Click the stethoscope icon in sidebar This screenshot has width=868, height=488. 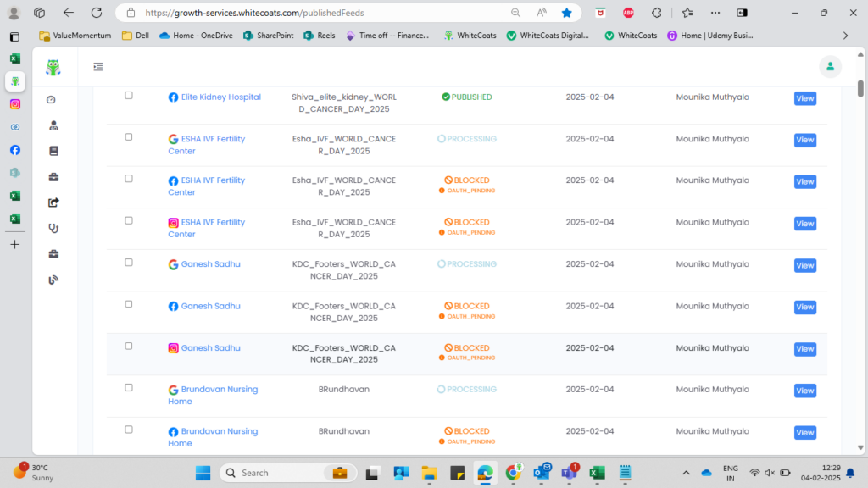[54, 228]
